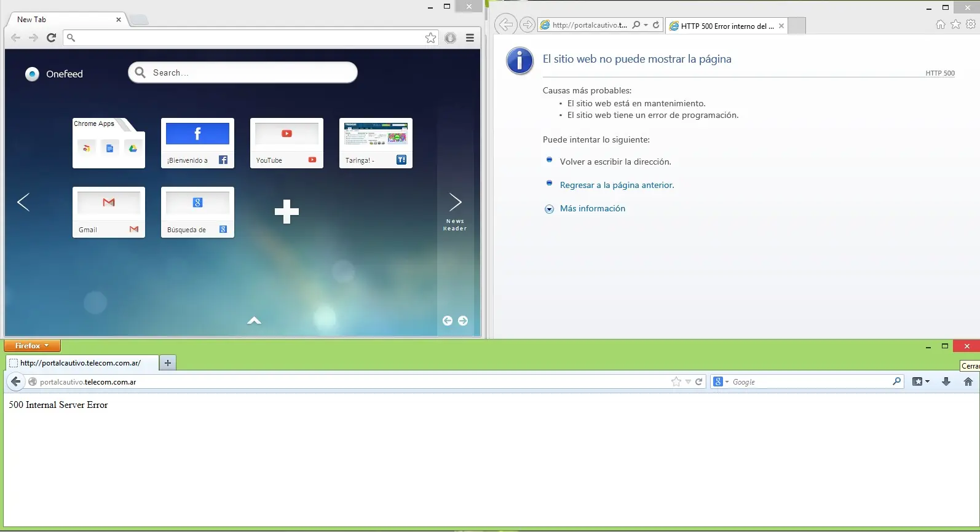980x532 pixels.
Task: Collapse Onefeed panel with up chevron
Action: point(254,320)
